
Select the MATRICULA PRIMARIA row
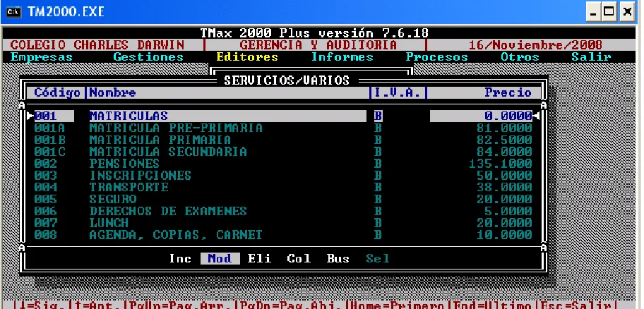(x=283, y=140)
